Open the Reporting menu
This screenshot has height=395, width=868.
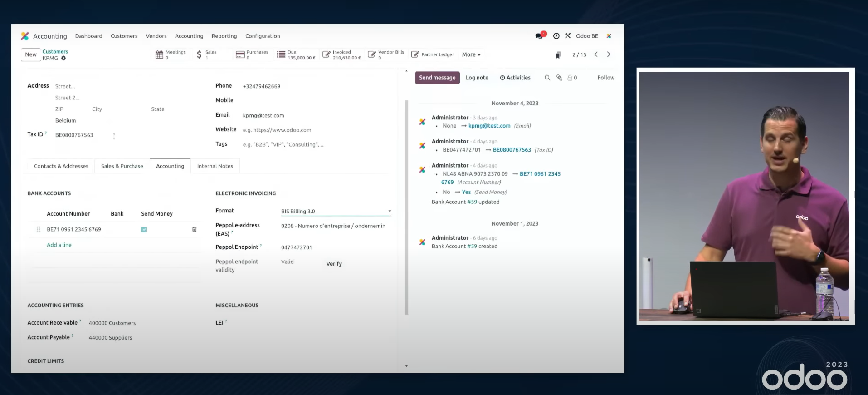point(224,36)
